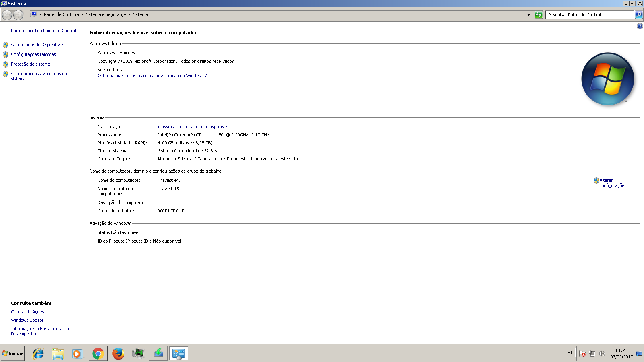Open the green arrow app on taskbar
The width and height of the screenshot is (644, 362).
(159, 354)
